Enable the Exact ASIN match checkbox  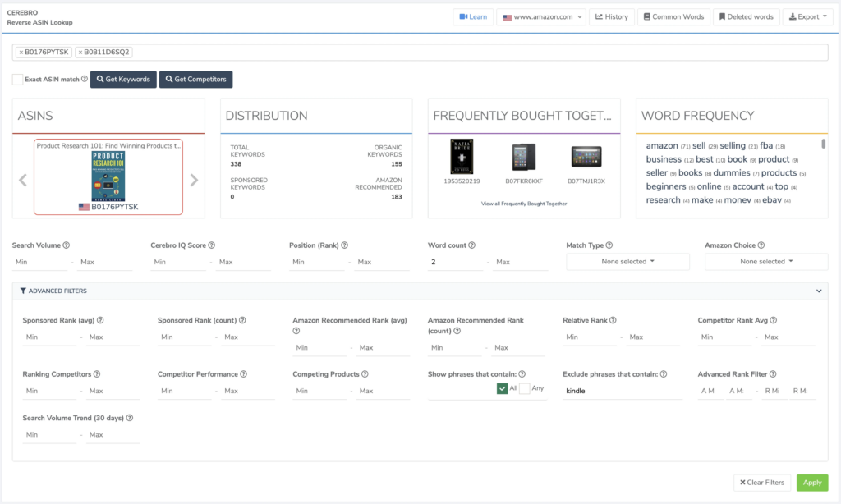coord(18,80)
